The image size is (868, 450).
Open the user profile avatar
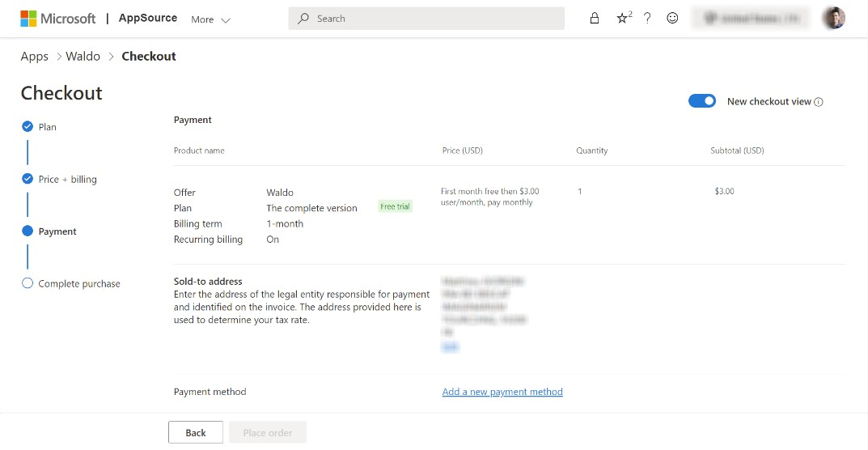834,19
